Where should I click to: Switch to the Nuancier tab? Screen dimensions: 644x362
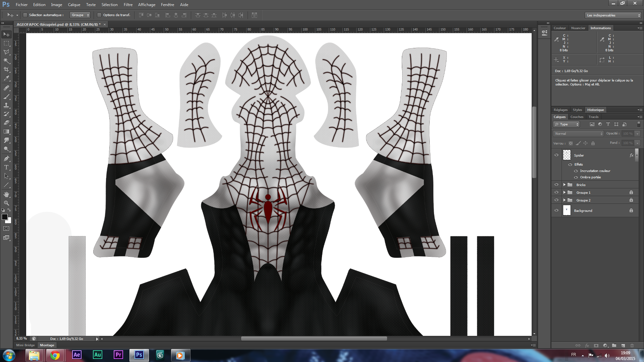pos(578,28)
